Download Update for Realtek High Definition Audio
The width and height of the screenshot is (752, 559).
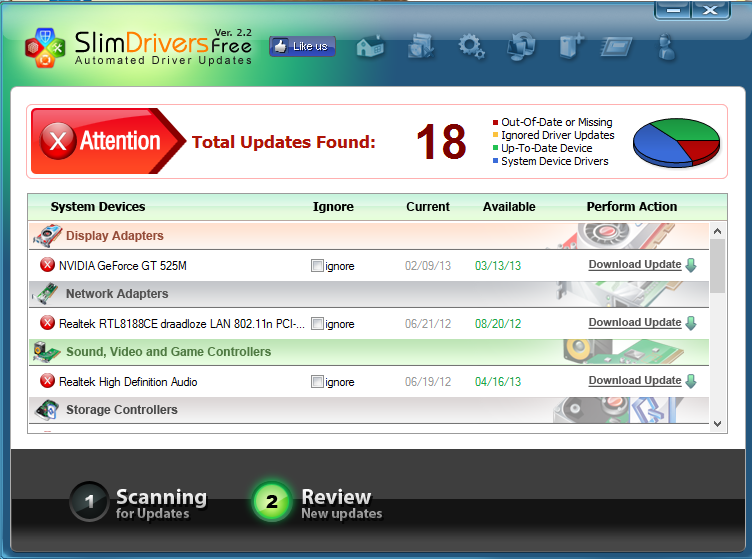pyautogui.click(x=635, y=381)
